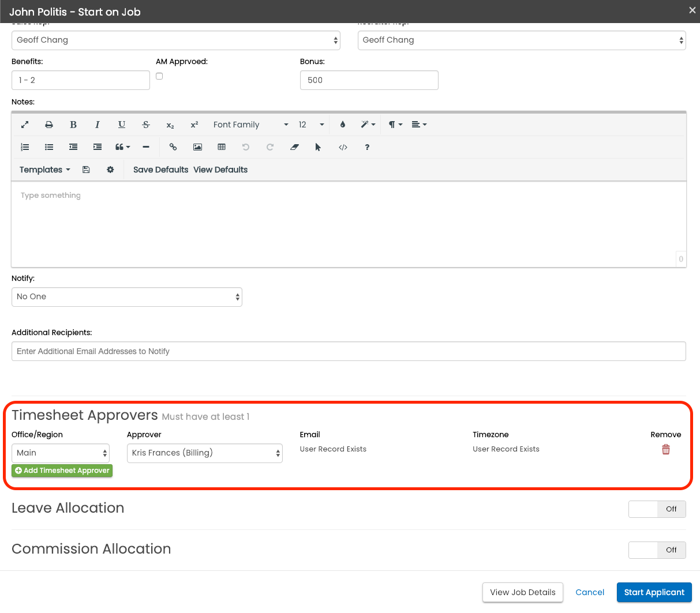
Task: Open the Approver dropdown showing Kris Frances
Action: click(x=204, y=453)
